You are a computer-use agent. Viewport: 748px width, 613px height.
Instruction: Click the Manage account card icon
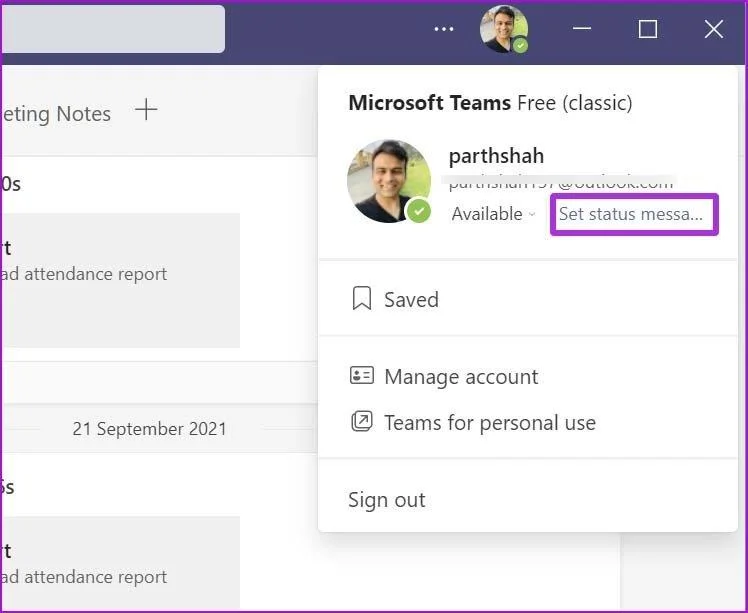pyautogui.click(x=362, y=375)
